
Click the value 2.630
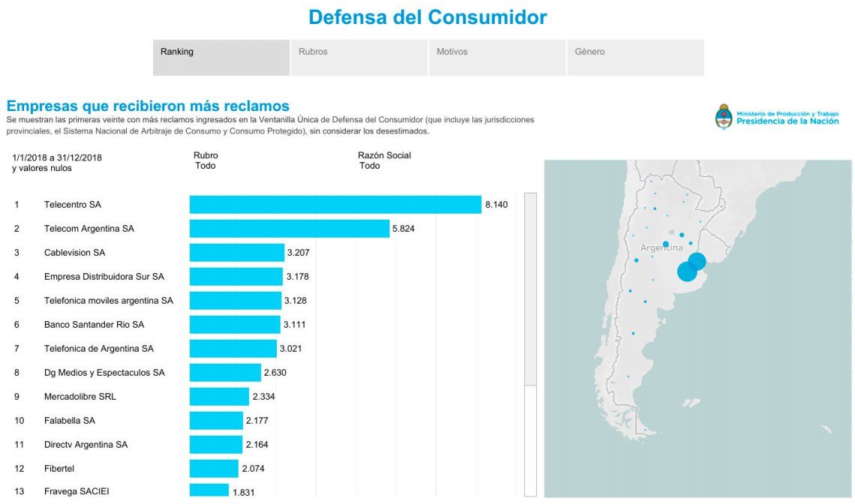pyautogui.click(x=274, y=373)
